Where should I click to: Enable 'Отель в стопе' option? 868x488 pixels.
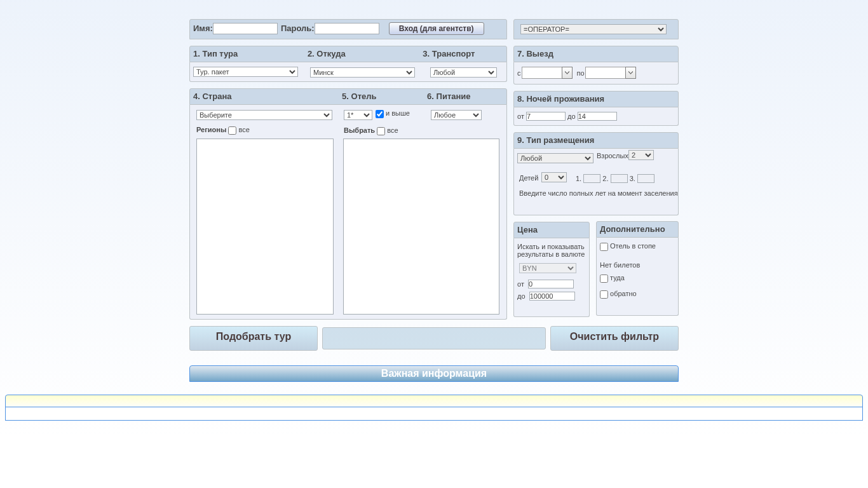tap(604, 247)
